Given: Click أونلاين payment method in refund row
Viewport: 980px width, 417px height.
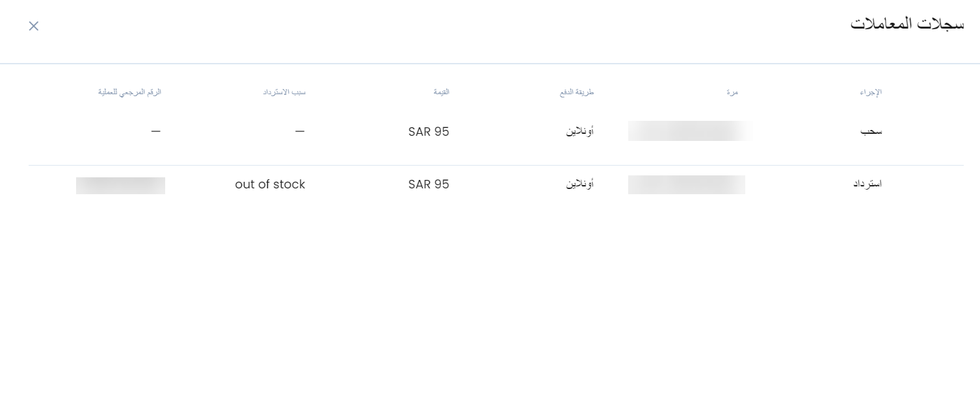Looking at the screenshot, I should click(x=580, y=184).
